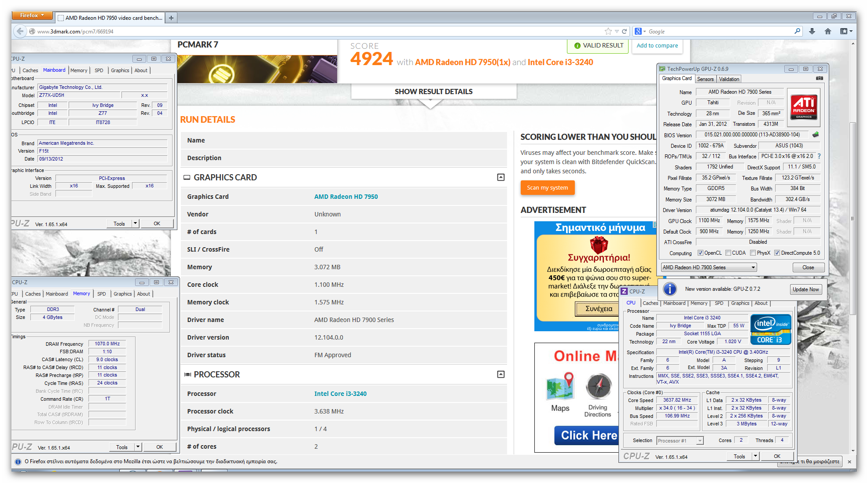Open Tools dropdown arrow in CPU-Z CPU window
868x483 pixels.
pyautogui.click(x=756, y=456)
